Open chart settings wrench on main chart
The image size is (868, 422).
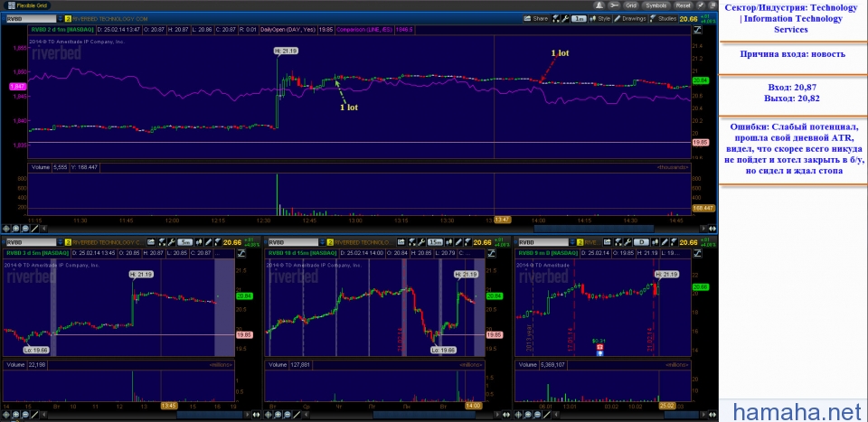tap(565, 18)
